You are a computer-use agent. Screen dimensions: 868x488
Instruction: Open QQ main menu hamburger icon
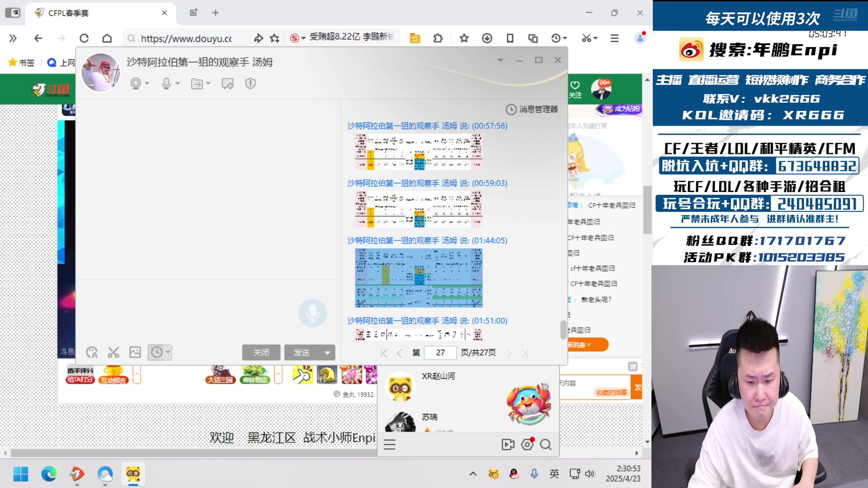[x=390, y=445]
